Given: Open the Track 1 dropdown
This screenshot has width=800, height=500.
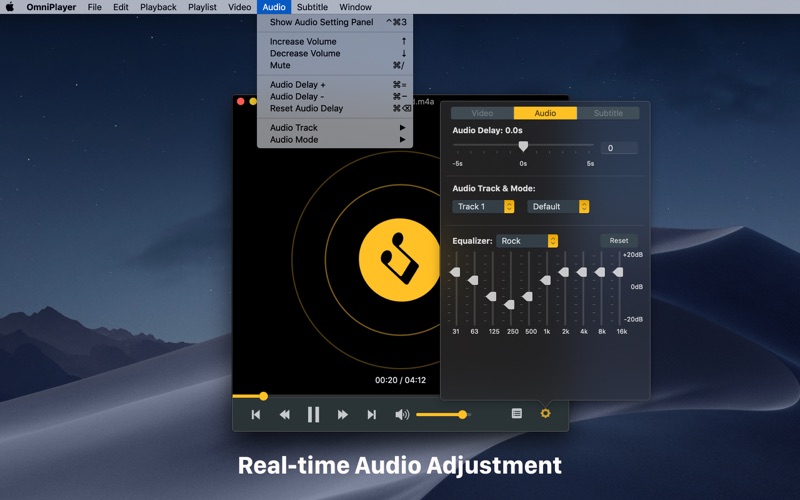Looking at the screenshot, I should (x=484, y=207).
